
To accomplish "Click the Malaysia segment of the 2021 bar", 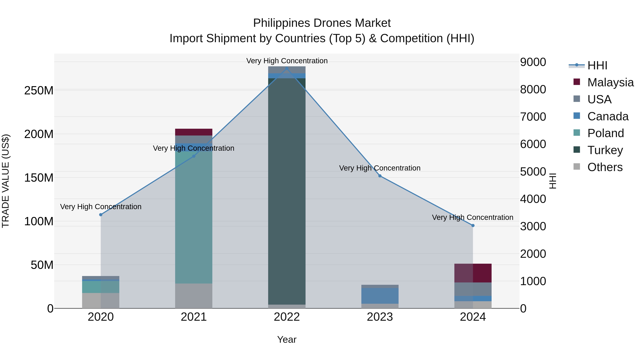I will pyautogui.click(x=194, y=132).
